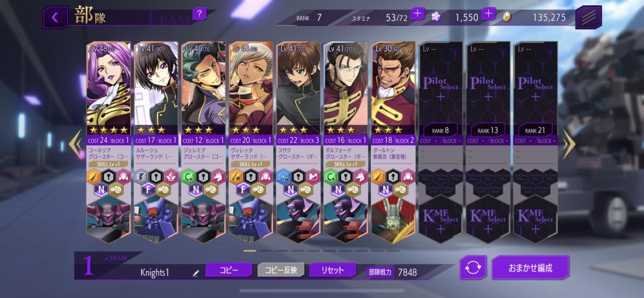Viewport: 644px width, 298px height.
Task: Tap Dalton's Lv 30 knightmare frame image
Action: pos(393,219)
